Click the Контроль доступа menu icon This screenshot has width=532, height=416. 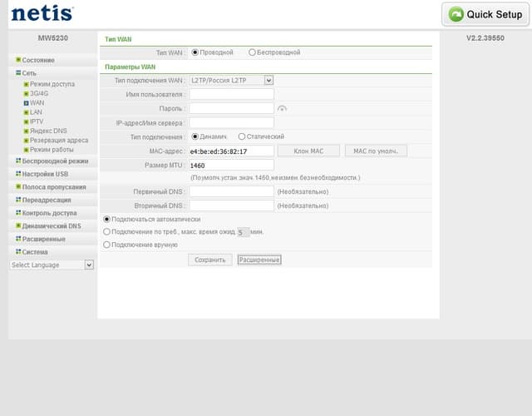point(18,213)
